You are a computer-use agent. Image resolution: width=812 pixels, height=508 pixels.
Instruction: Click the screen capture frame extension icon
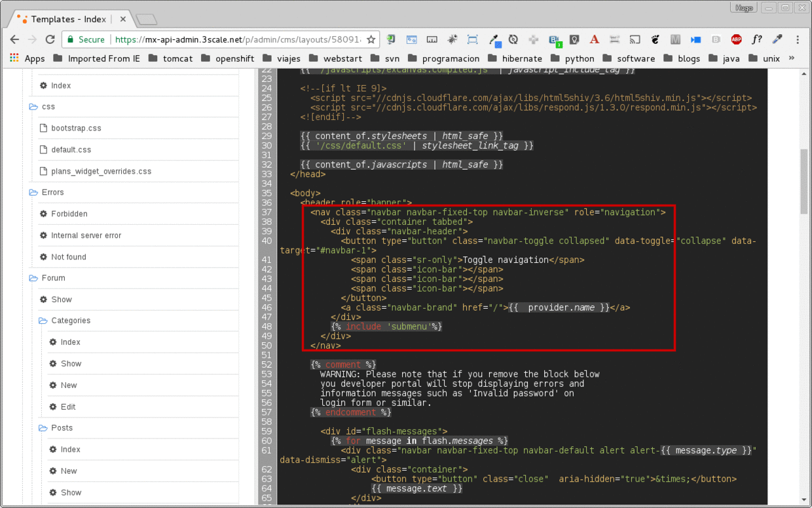click(x=472, y=39)
